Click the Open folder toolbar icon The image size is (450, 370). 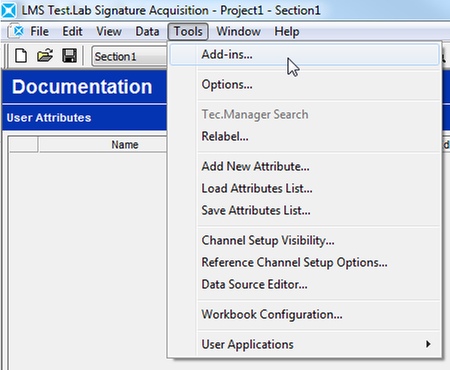[45, 55]
